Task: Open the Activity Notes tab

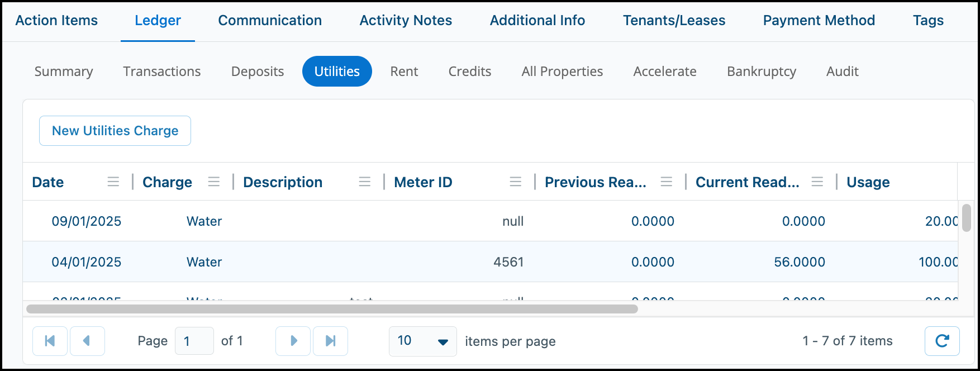Action: point(406,21)
